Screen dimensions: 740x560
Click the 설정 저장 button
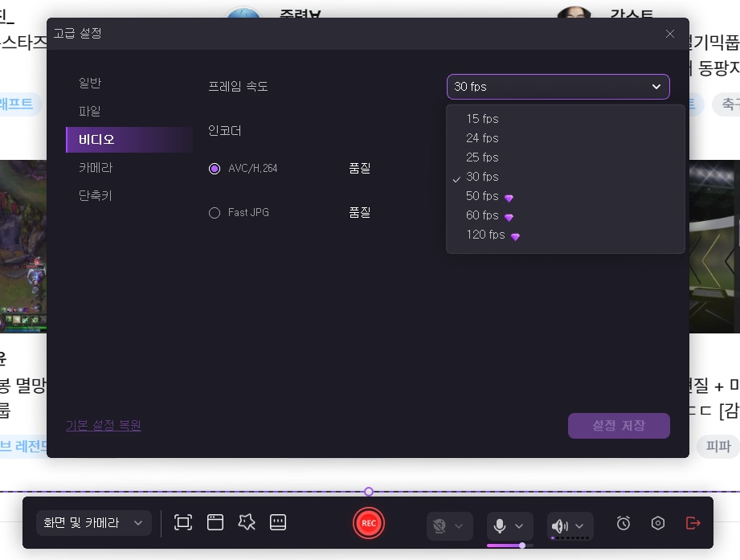[619, 426]
